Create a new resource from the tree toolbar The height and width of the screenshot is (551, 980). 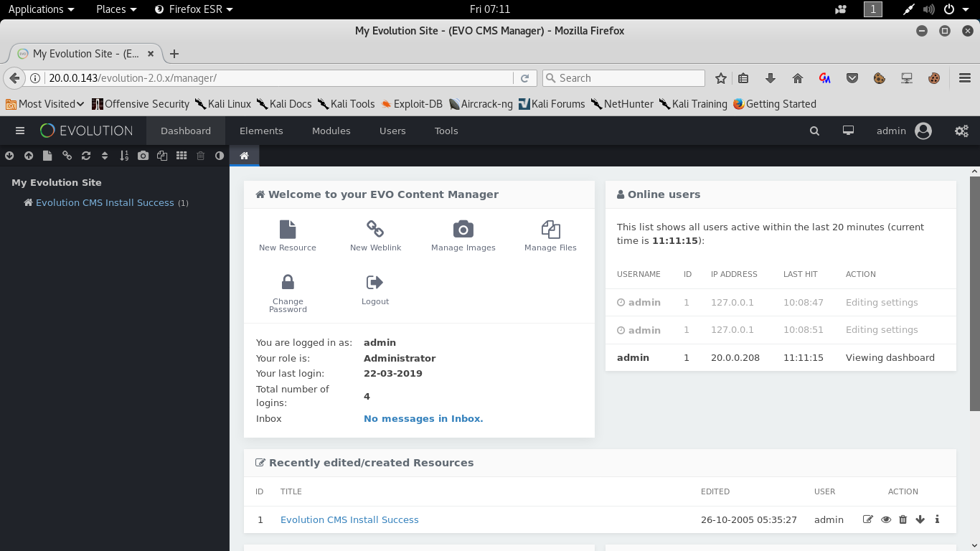pyautogui.click(x=47, y=156)
